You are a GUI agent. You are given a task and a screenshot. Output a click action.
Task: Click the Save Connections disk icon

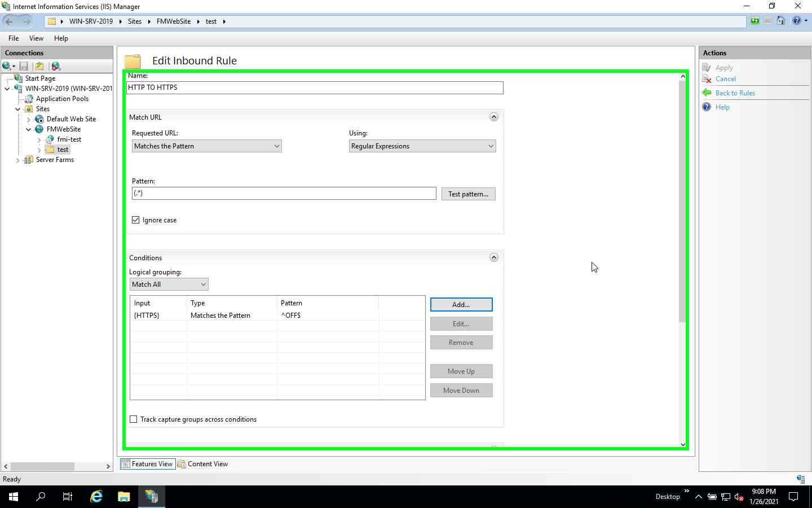pos(24,66)
